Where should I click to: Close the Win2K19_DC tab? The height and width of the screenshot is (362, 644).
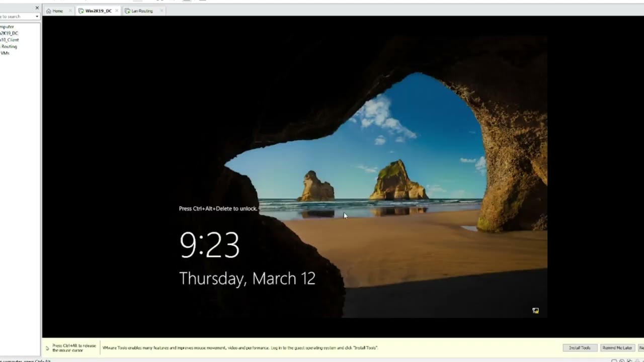click(x=117, y=11)
